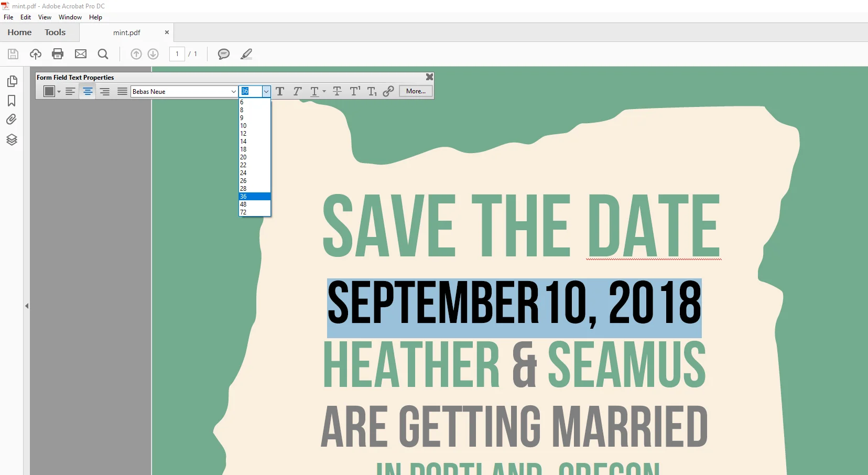Image resolution: width=868 pixels, height=475 pixels.
Task: Choose font size 8
Action: [x=255, y=110]
